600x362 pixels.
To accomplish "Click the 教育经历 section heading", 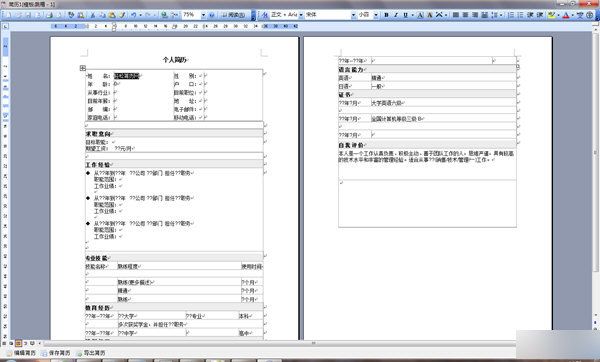I will click(98, 308).
